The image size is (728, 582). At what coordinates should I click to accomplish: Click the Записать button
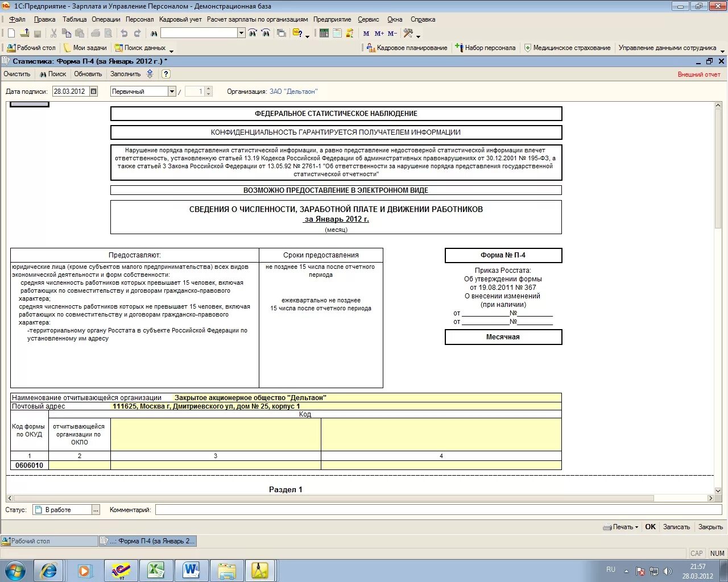pos(677,527)
